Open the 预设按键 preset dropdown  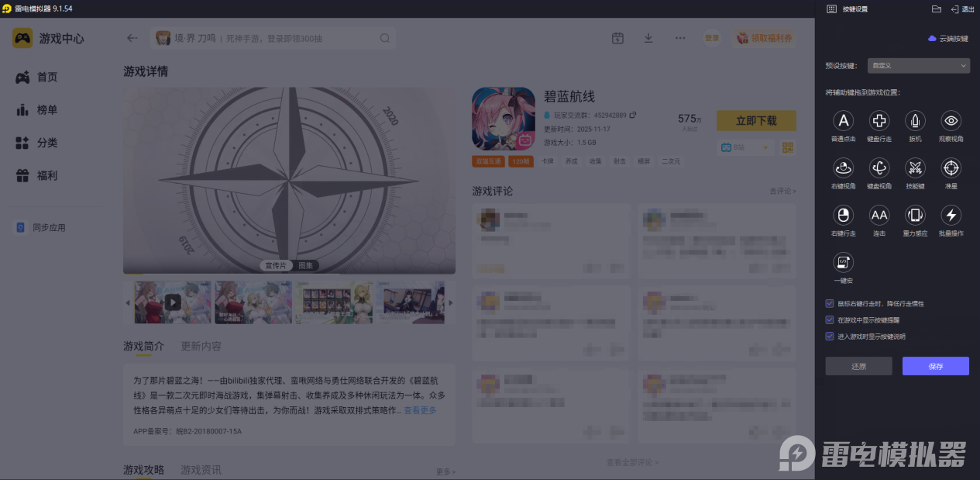[x=918, y=65]
